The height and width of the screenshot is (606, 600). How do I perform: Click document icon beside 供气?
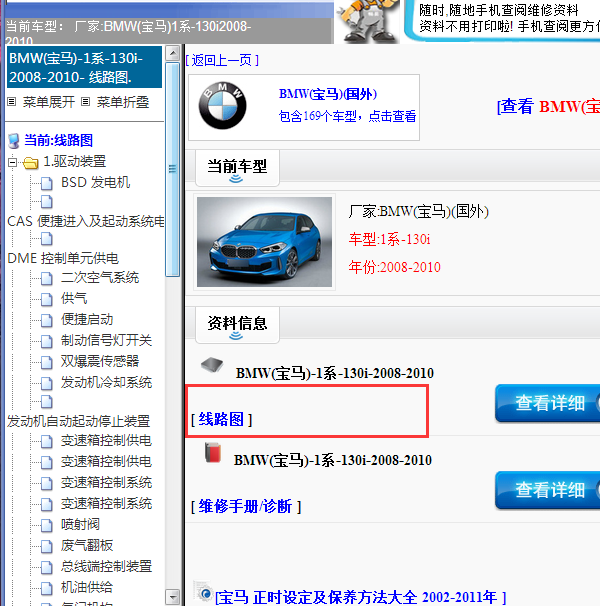(x=47, y=300)
